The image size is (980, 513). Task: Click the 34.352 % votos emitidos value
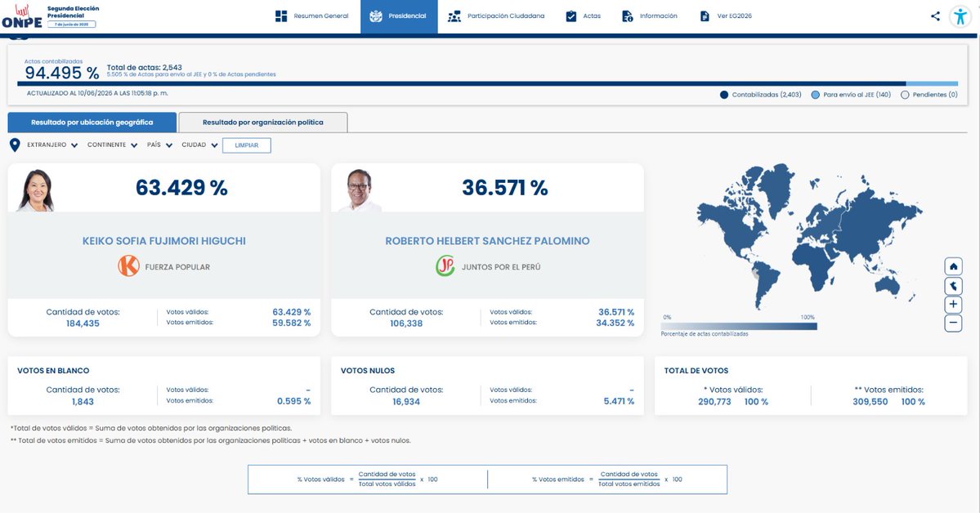pos(615,323)
